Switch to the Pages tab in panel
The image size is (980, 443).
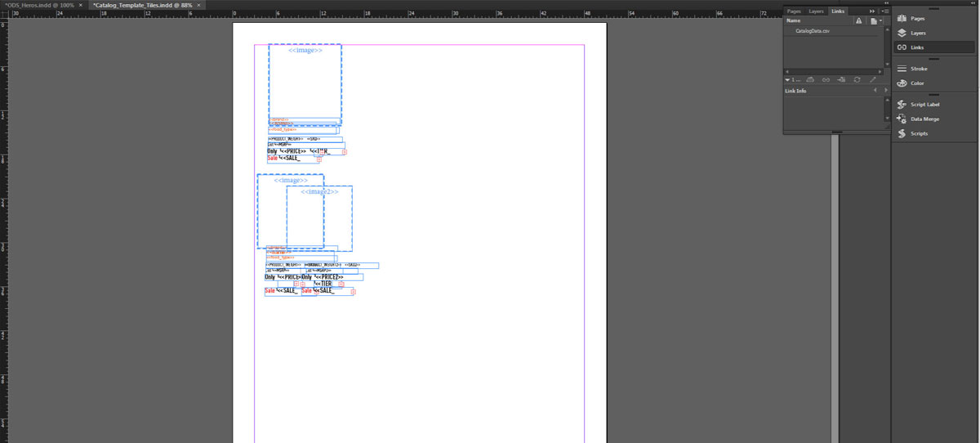click(794, 11)
